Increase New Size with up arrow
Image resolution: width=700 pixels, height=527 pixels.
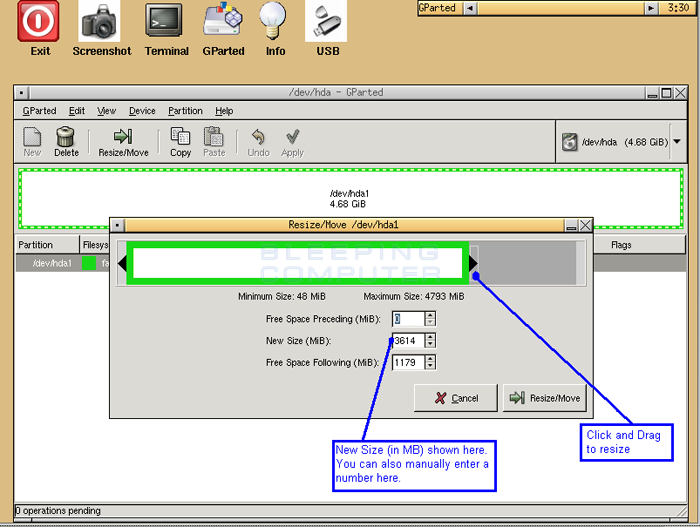click(430, 337)
